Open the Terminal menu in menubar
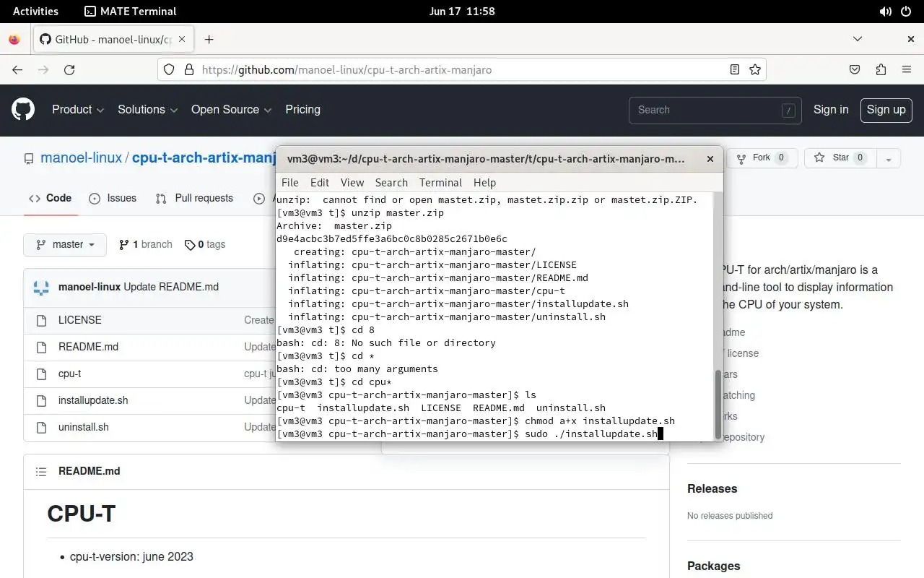The width and height of the screenshot is (924, 578). (x=440, y=183)
